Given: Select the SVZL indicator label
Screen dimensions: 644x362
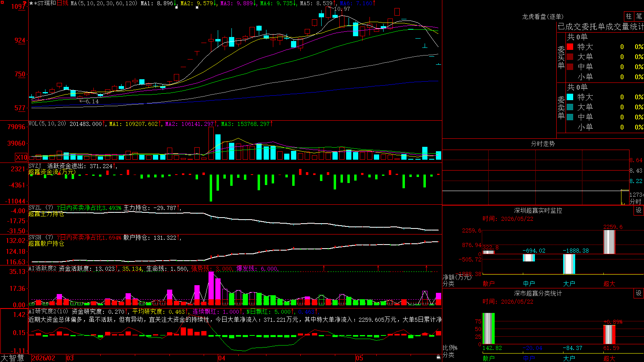Looking at the screenshot, I should pyautogui.click(x=35, y=208).
